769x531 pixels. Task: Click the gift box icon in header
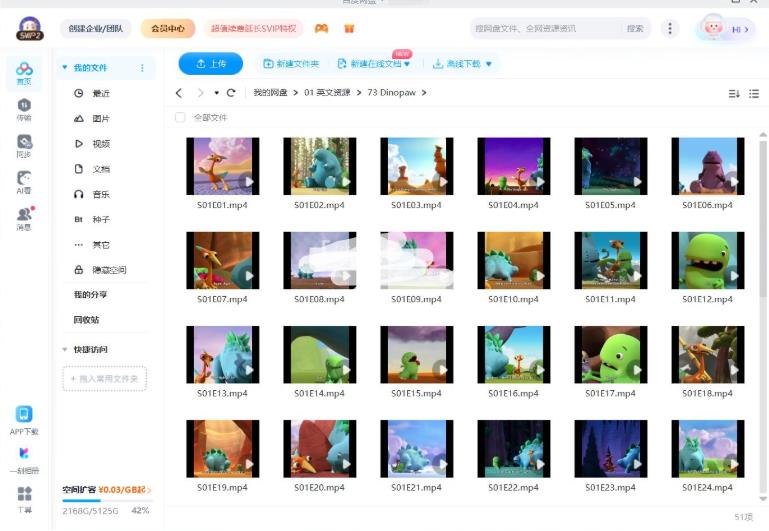click(x=349, y=28)
